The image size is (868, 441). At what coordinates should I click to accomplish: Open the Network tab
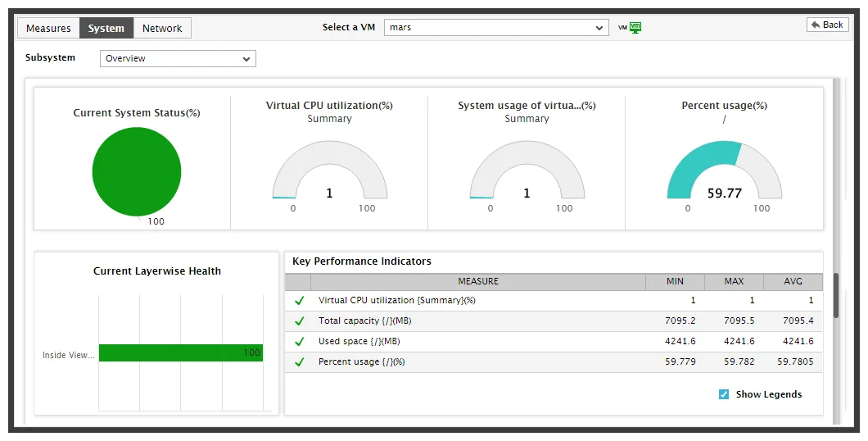pyautogui.click(x=162, y=28)
